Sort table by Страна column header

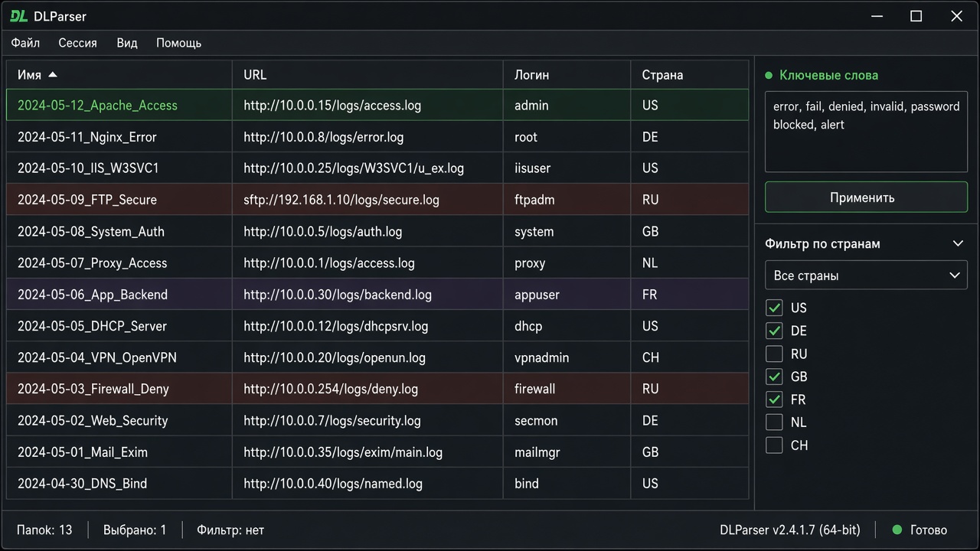pyautogui.click(x=662, y=75)
